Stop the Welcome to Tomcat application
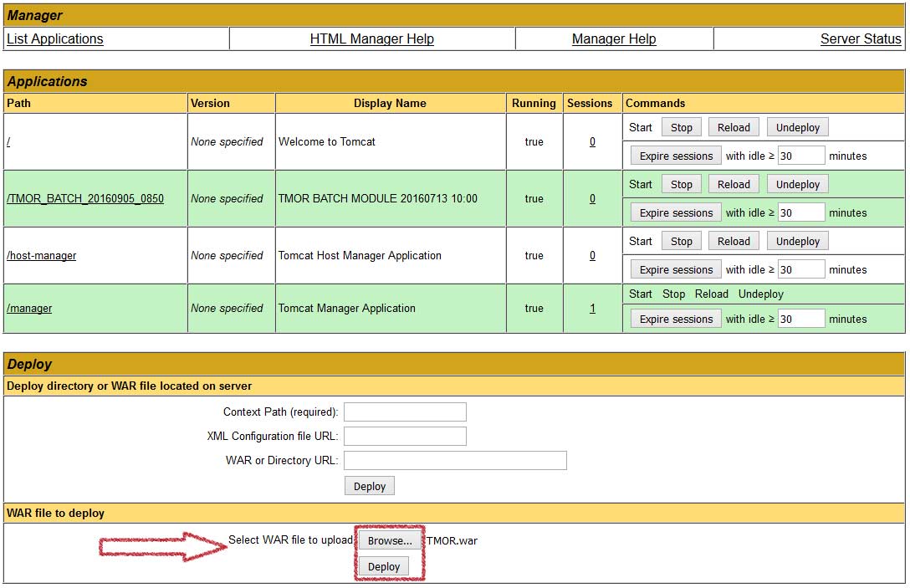Viewport: 910px width, 588px height. [x=682, y=127]
